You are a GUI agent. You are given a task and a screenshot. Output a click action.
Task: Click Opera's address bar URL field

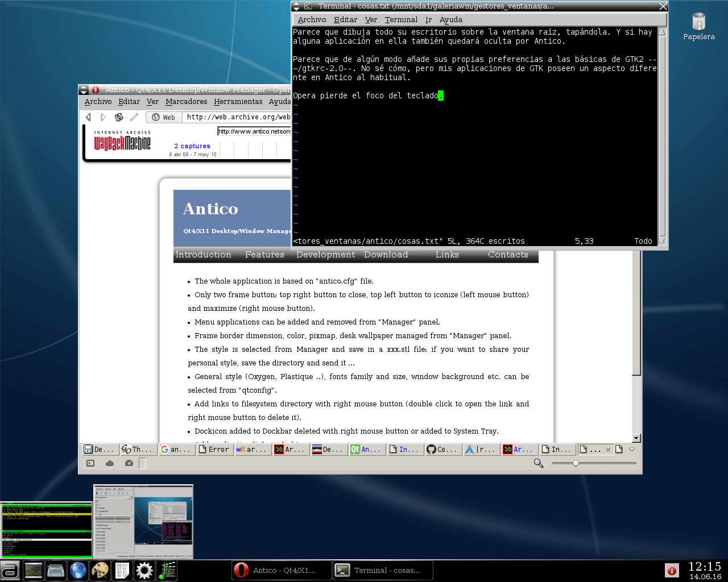[x=238, y=117]
